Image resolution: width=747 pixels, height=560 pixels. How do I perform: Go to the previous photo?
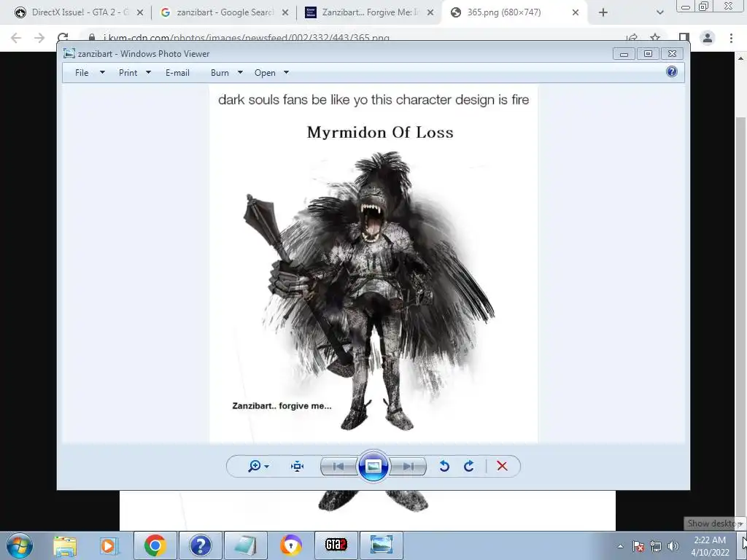tap(338, 466)
